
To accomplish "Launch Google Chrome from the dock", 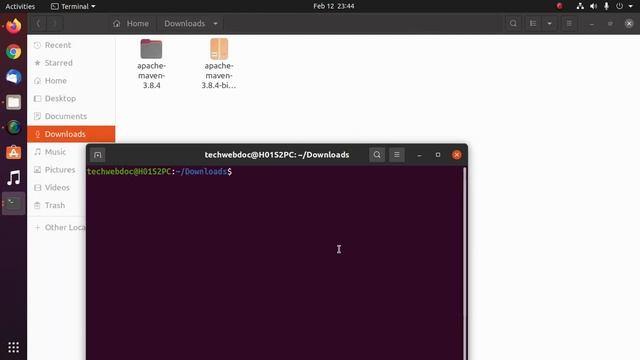I will click(x=13, y=52).
